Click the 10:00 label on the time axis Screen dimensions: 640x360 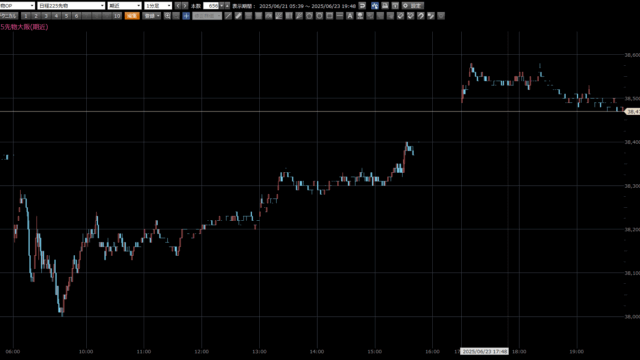pos(86,351)
